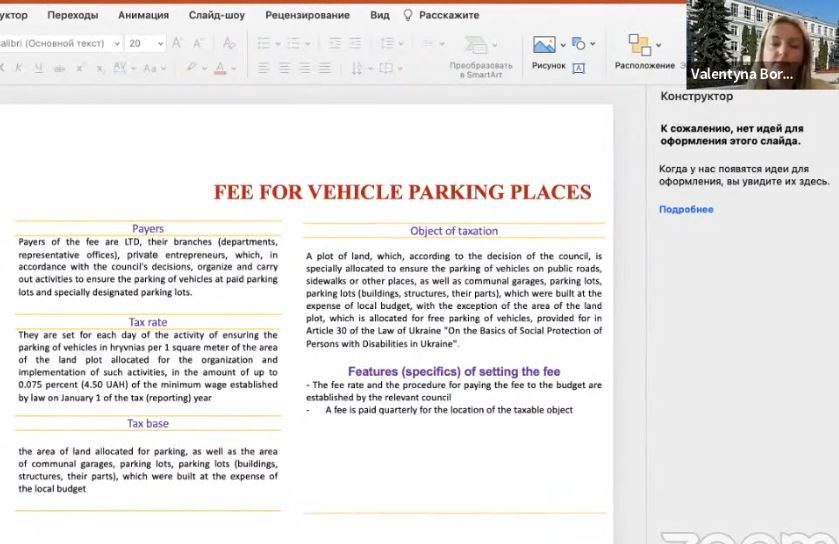Open character spacing AV options

pyautogui.click(x=120, y=67)
